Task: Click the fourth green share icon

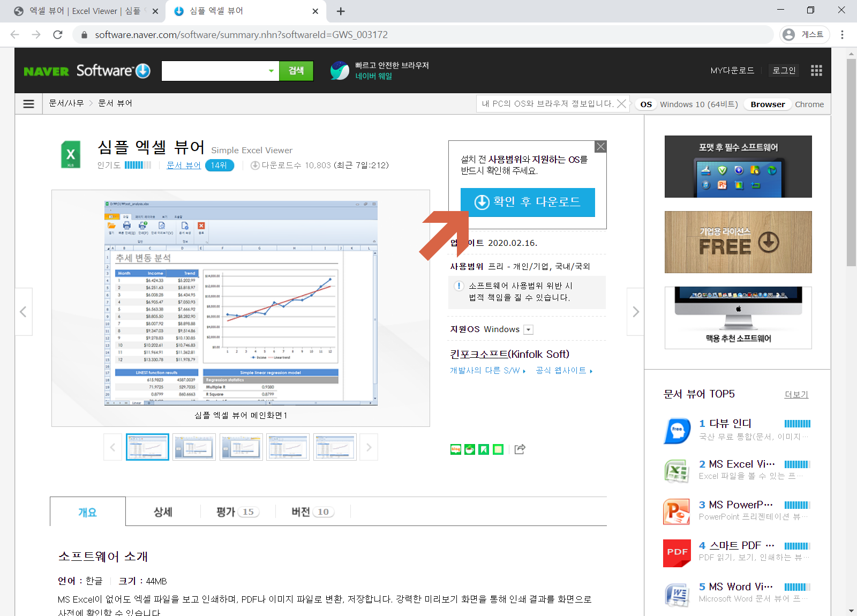Action: (x=498, y=449)
